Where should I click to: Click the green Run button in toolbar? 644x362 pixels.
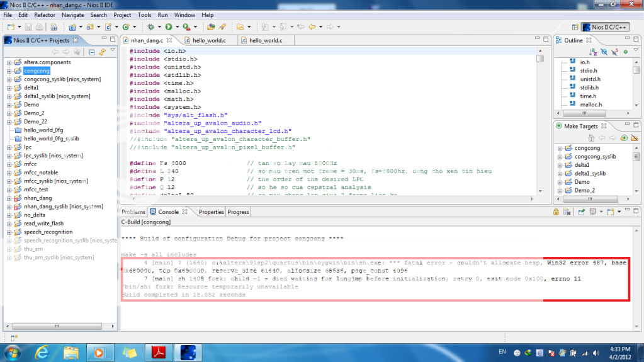169,27
